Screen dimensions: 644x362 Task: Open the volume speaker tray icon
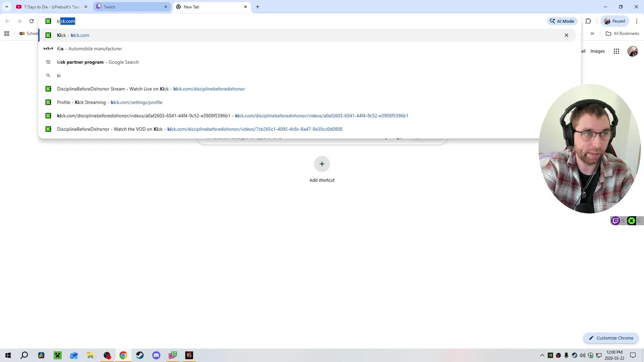click(x=583, y=355)
